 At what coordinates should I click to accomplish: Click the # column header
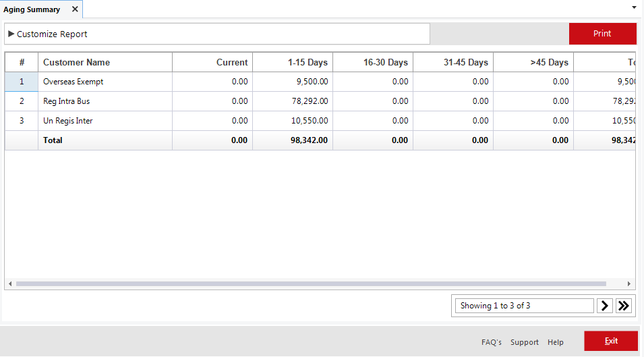click(22, 63)
